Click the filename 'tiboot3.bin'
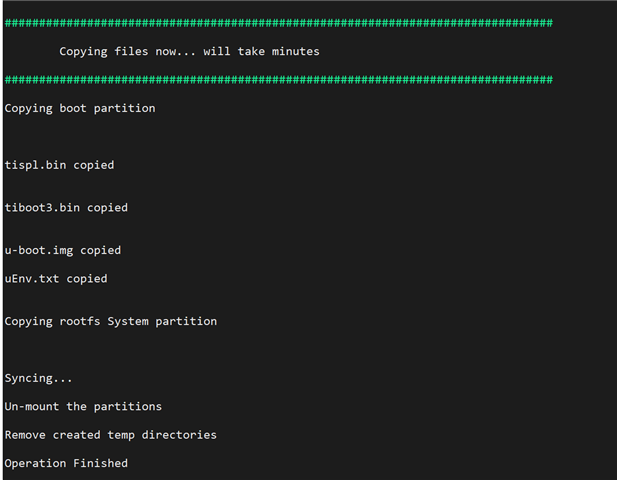The height and width of the screenshot is (480, 617). tap(42, 208)
